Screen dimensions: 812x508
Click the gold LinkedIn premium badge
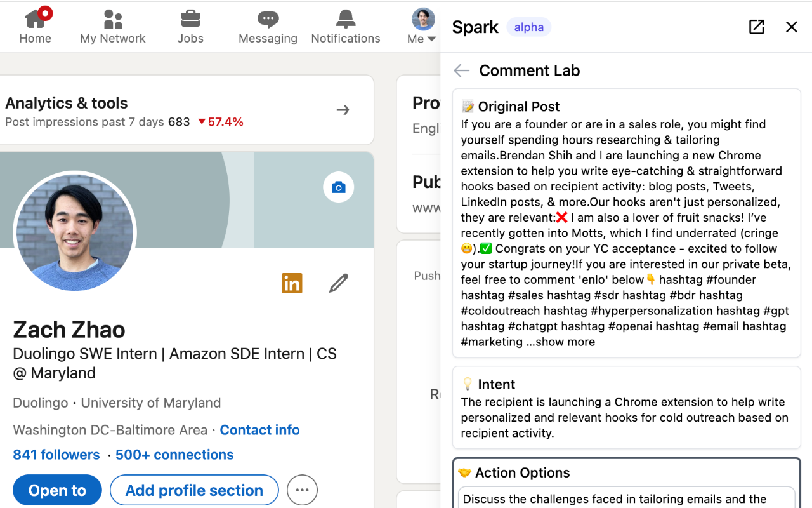[292, 283]
